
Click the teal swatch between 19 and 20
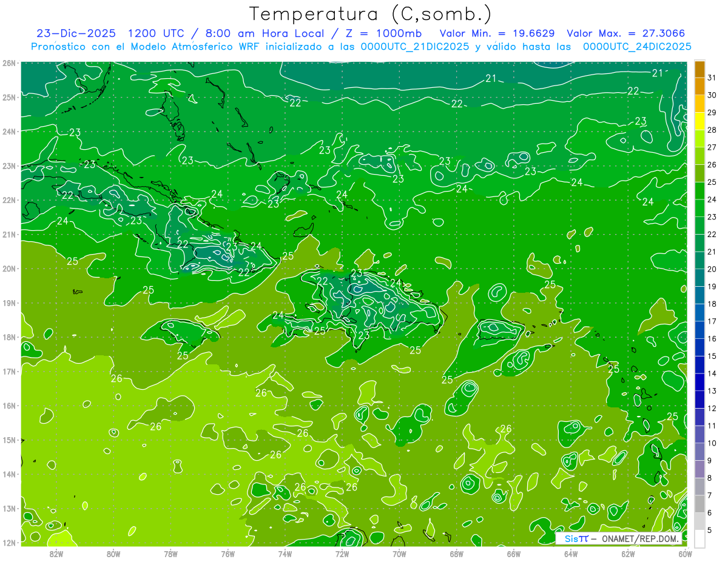[699, 278]
